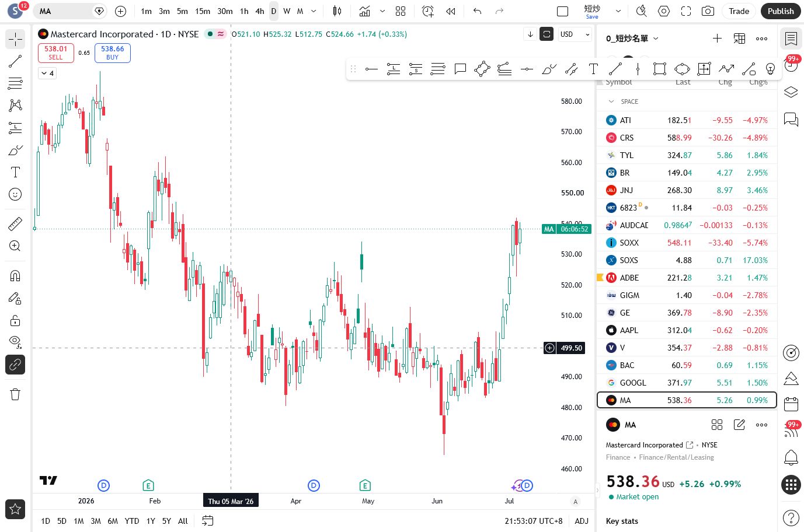Image resolution: width=804 pixels, height=532 pixels.
Task: Open the Fibonacci retracement tools
Action: [15, 83]
